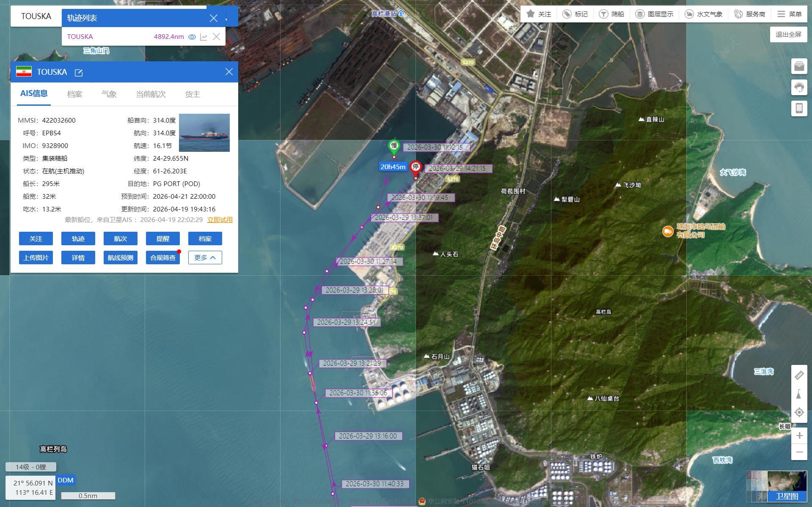Click track label 2026-03-29 13:21:29
The height and width of the screenshot is (507, 812).
point(353,363)
